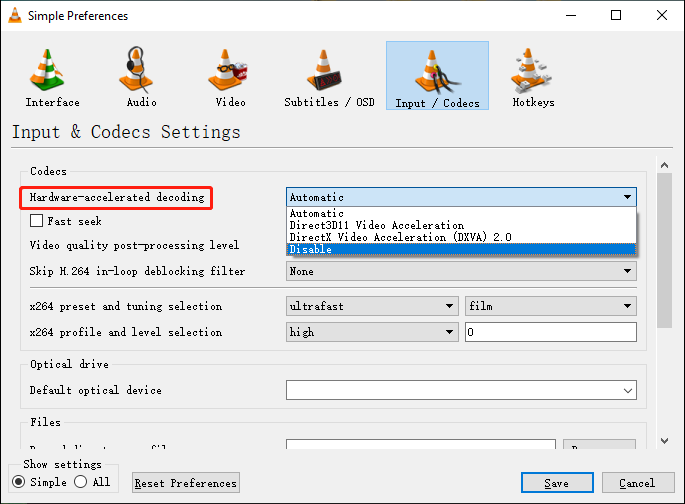Click the Default optical device label
685x504 pixels.
pyautogui.click(x=96, y=390)
